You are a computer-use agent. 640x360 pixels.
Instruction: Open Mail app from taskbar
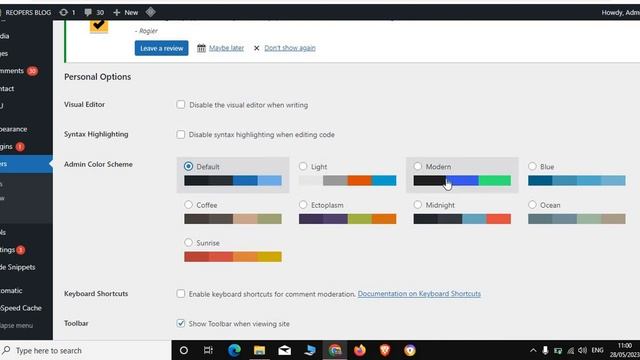pos(284,350)
